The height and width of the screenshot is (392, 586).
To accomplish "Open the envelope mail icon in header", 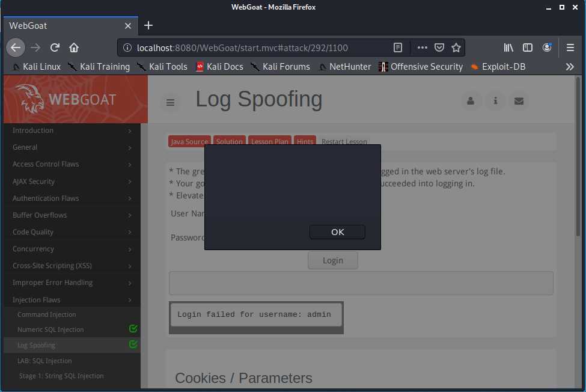I will [x=519, y=101].
